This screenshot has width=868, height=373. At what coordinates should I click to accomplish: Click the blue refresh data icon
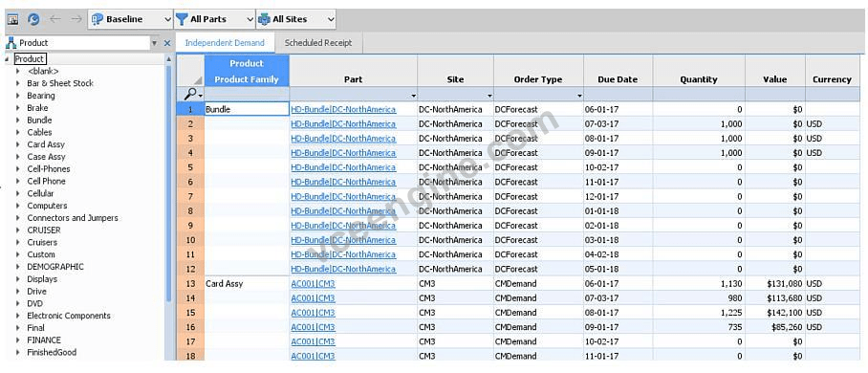[33, 19]
